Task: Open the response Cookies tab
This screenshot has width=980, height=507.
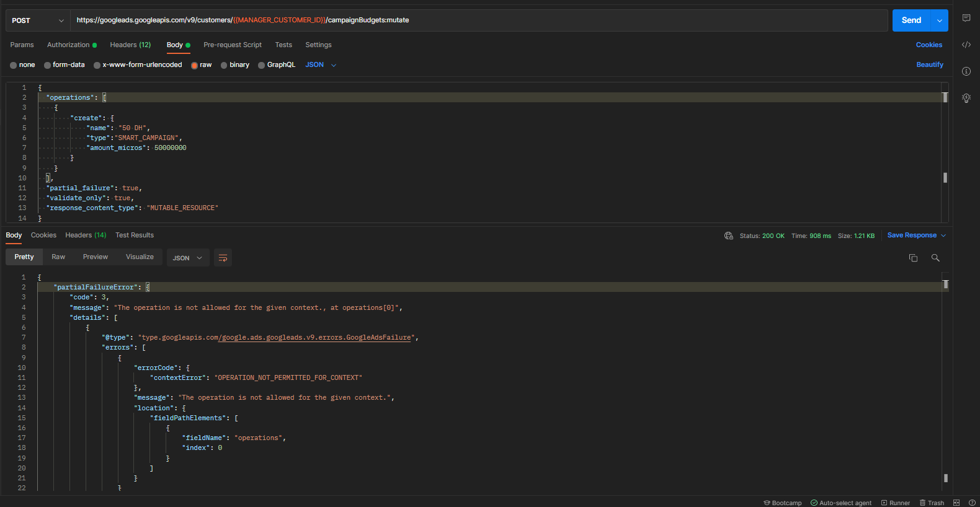Action: [x=43, y=236]
